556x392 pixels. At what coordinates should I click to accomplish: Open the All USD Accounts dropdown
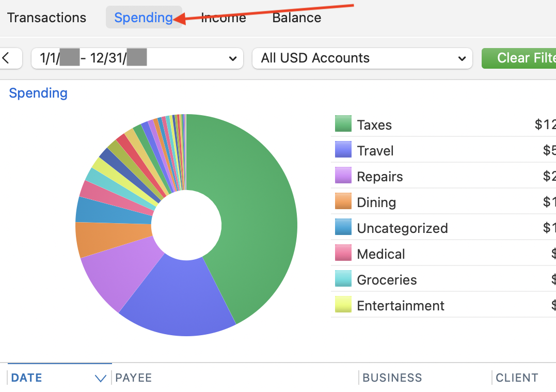[361, 58]
